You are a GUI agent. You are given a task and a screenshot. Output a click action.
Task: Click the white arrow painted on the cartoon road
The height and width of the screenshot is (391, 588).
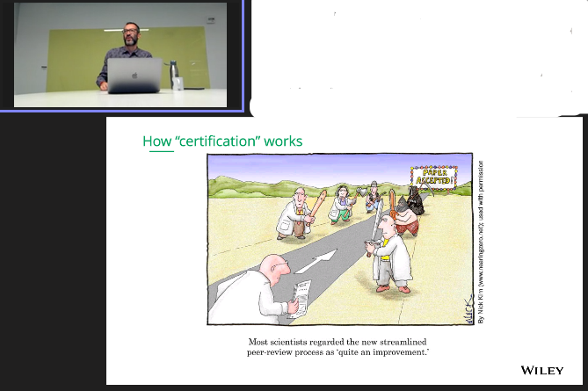(x=316, y=261)
